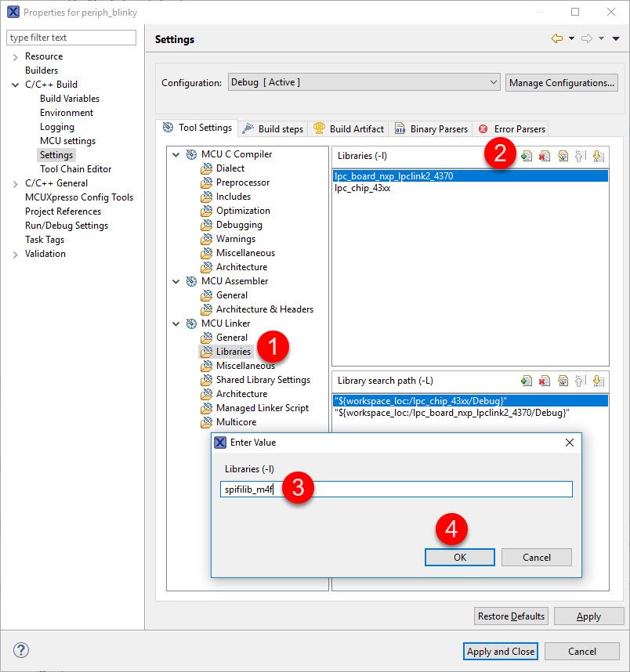The width and height of the screenshot is (630, 672).
Task: Click the type filter text field
Action: tap(71, 37)
